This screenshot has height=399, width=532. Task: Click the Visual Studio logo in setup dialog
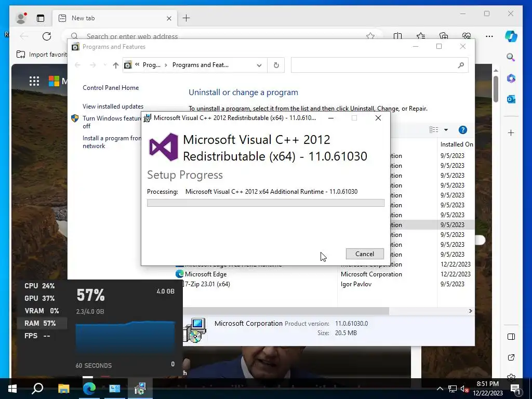click(x=164, y=147)
